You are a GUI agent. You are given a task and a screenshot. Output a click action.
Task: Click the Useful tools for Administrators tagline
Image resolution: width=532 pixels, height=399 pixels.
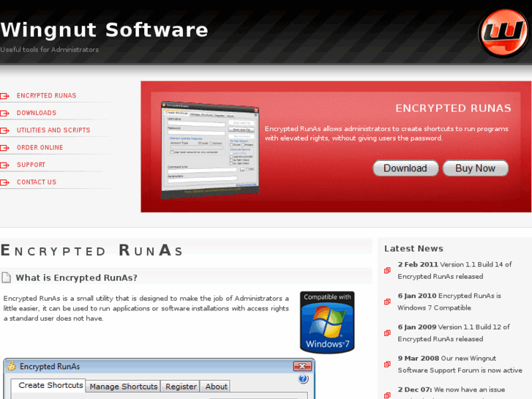[50, 50]
